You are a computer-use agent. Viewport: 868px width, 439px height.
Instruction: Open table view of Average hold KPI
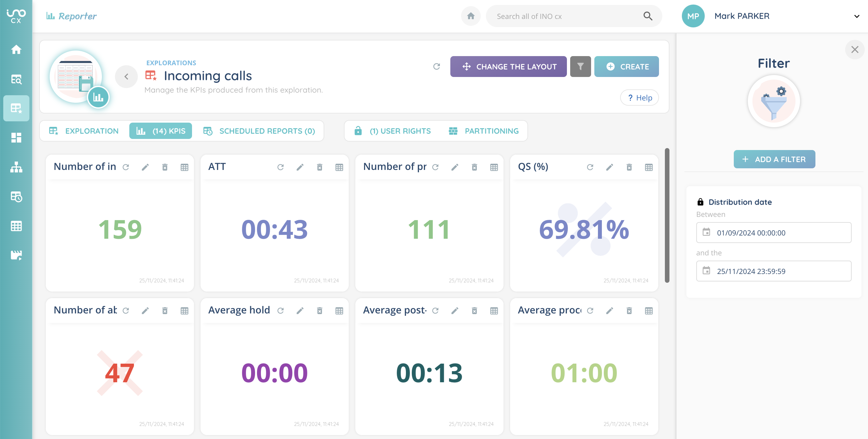[339, 311]
